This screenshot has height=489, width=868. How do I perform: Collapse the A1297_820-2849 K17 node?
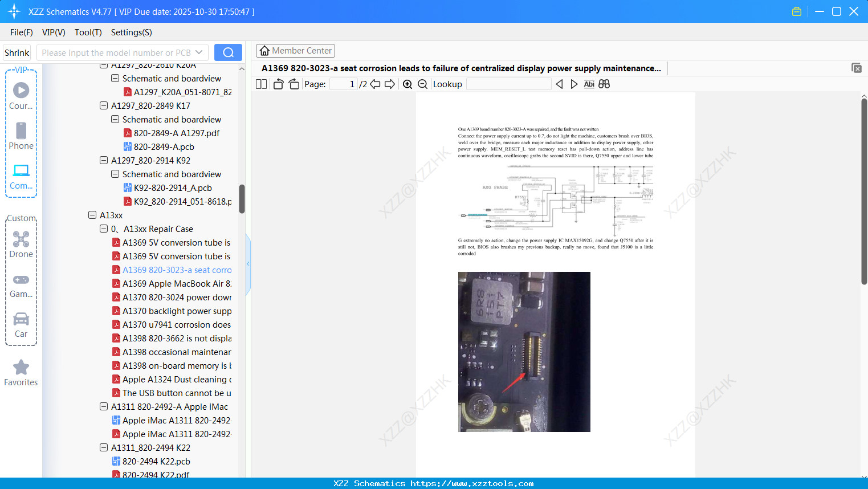pyautogui.click(x=104, y=105)
